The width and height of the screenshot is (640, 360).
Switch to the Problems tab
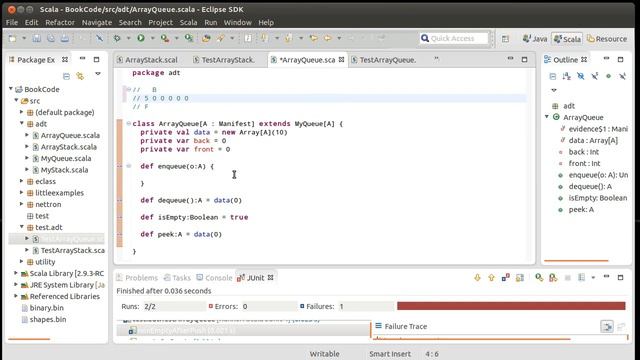(x=137, y=278)
